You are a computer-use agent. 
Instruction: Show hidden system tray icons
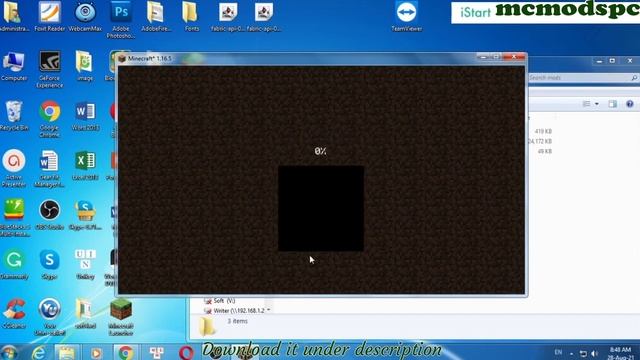[571, 353]
